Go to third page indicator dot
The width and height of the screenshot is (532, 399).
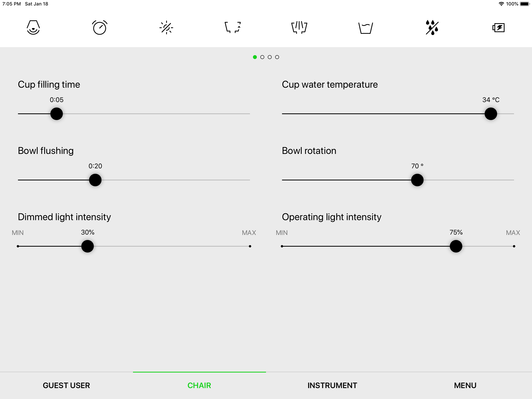point(270,57)
